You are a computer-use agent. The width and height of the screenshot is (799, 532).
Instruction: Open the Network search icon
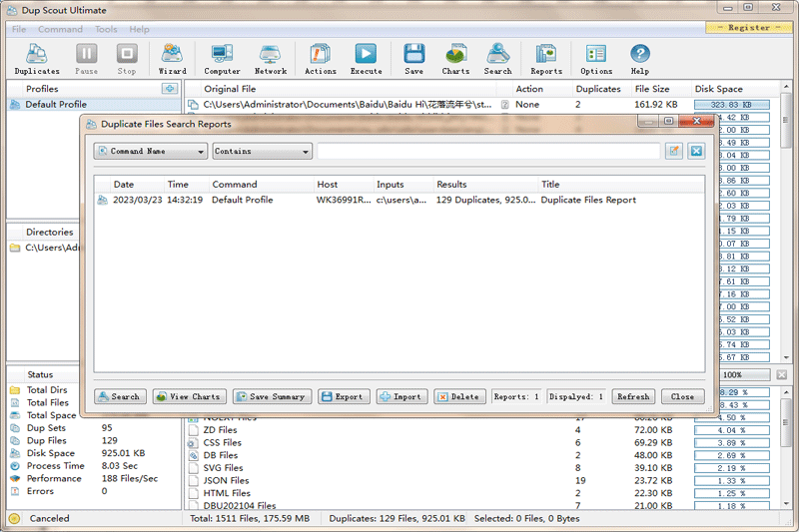tap(271, 59)
